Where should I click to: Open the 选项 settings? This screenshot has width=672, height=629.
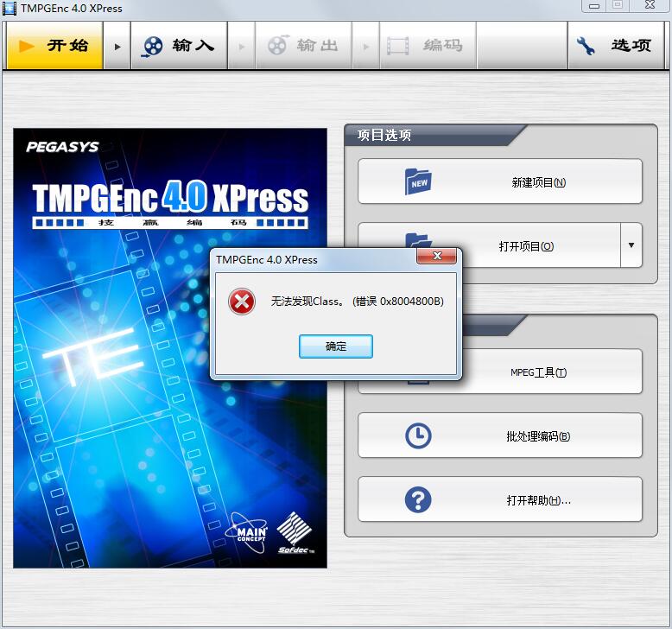(x=616, y=46)
